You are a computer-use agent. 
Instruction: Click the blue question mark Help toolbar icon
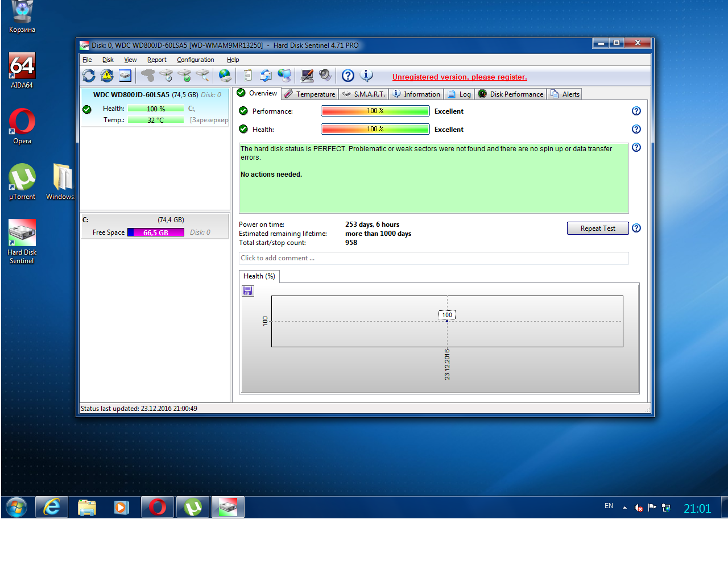tap(348, 76)
